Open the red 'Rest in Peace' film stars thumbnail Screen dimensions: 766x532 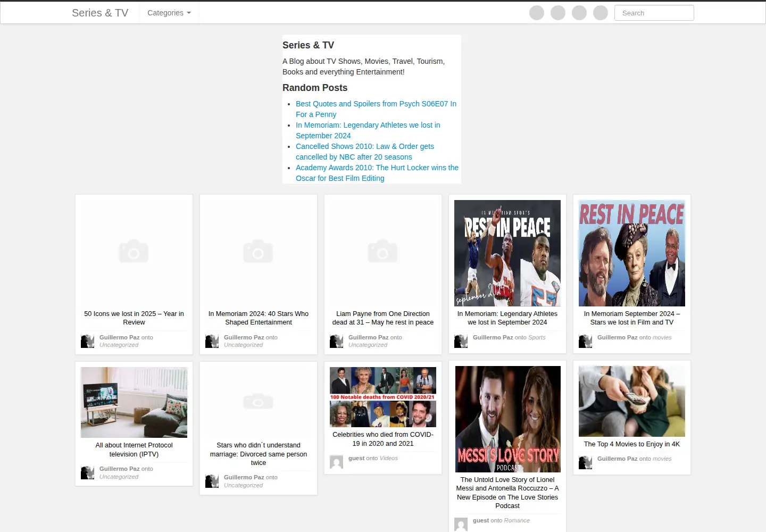tap(632, 253)
